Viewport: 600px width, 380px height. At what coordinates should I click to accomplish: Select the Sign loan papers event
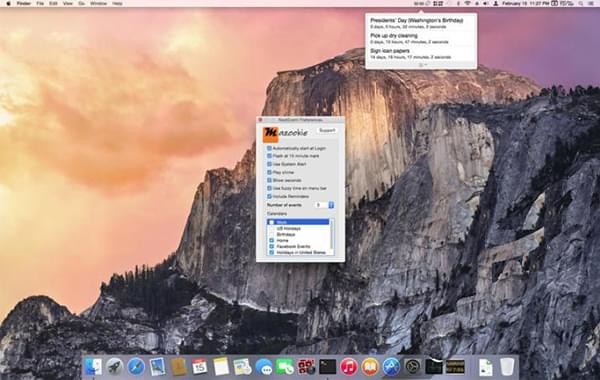(421, 54)
